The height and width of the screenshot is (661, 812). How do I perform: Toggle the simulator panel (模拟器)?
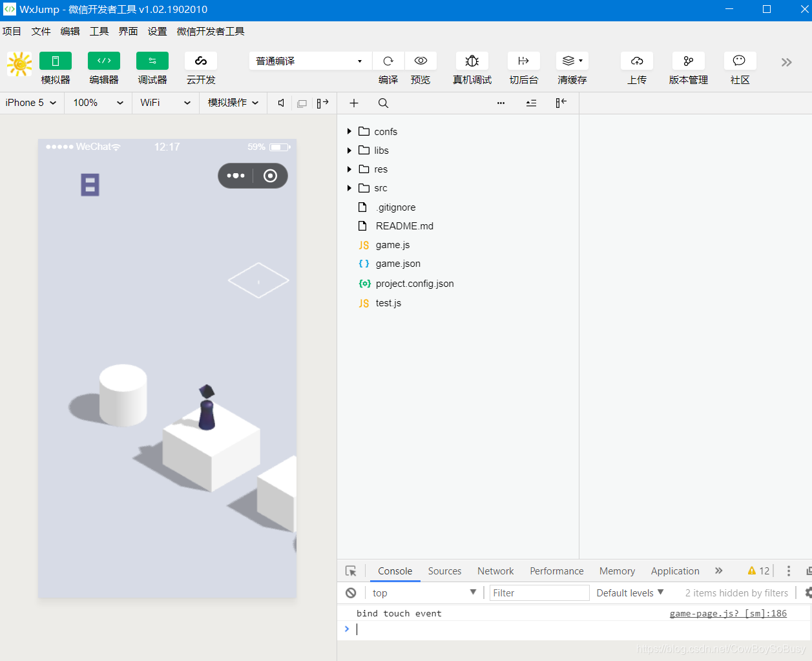[56, 61]
